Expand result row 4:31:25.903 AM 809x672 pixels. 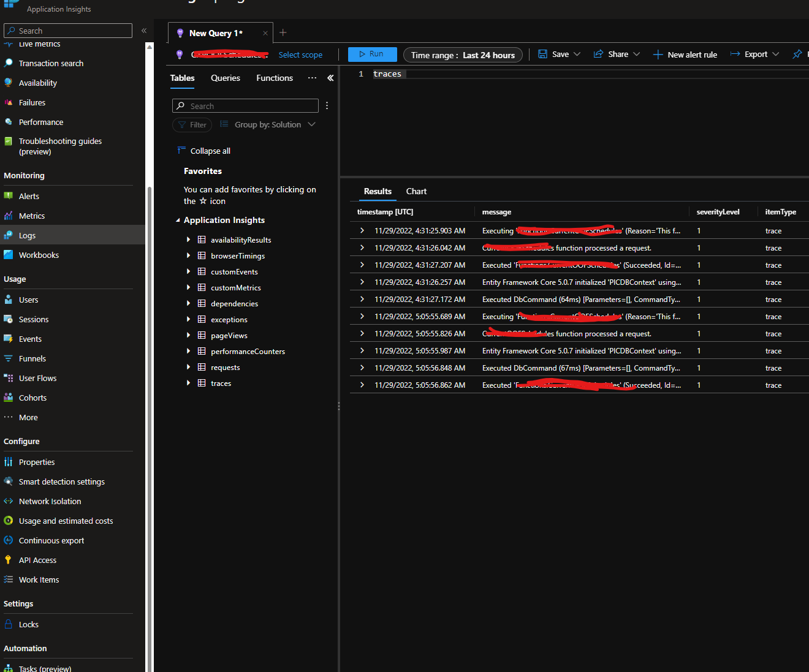point(362,230)
